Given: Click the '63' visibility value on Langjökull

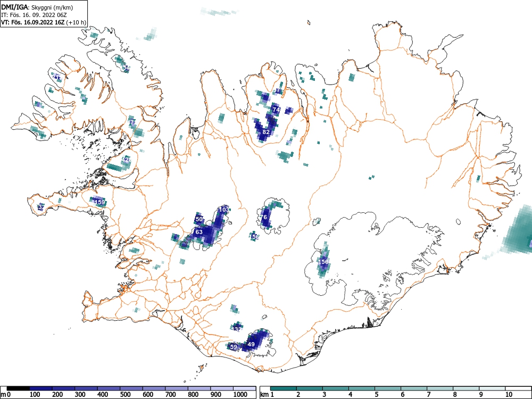Looking at the screenshot, I should coord(199,232).
